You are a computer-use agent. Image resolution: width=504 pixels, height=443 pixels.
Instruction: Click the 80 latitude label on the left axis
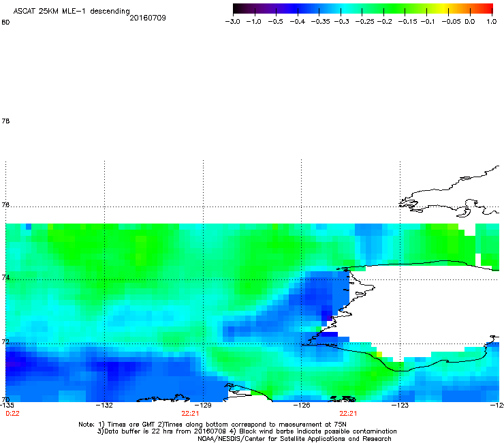pyautogui.click(x=5, y=22)
